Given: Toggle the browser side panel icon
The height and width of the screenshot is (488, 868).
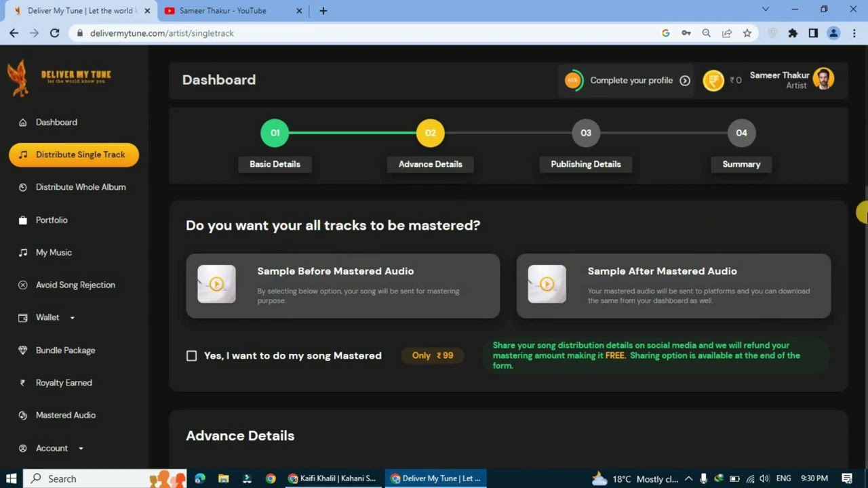Looking at the screenshot, I should coord(813,33).
